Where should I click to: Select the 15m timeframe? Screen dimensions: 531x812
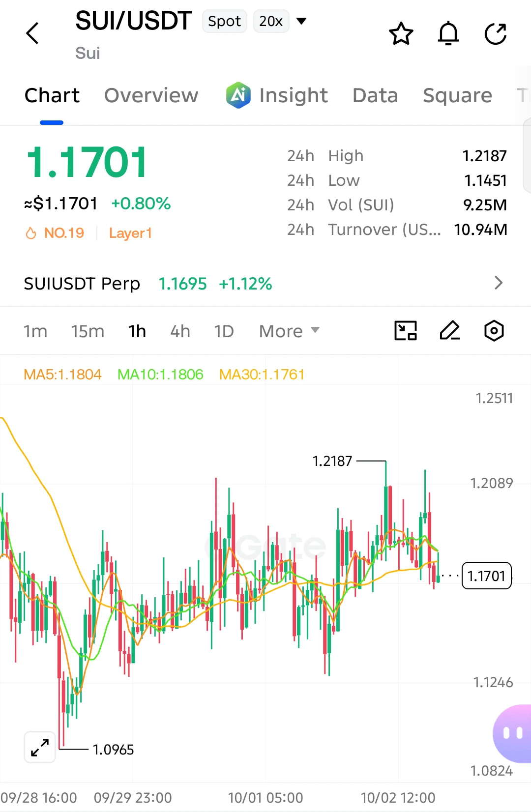(x=88, y=331)
